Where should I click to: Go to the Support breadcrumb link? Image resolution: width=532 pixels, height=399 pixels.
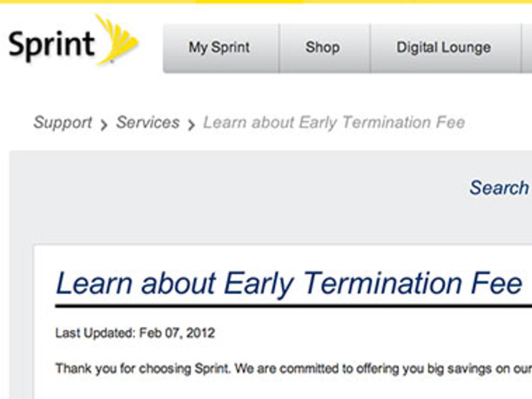point(63,123)
